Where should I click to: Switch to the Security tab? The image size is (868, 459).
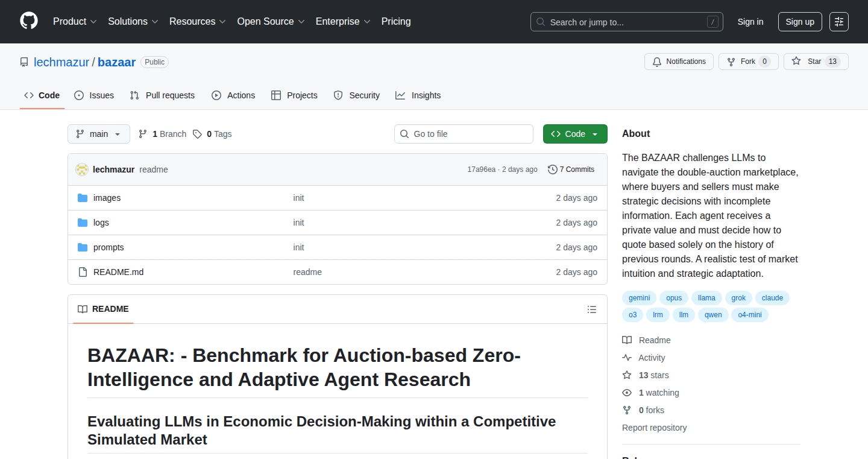[x=357, y=95]
